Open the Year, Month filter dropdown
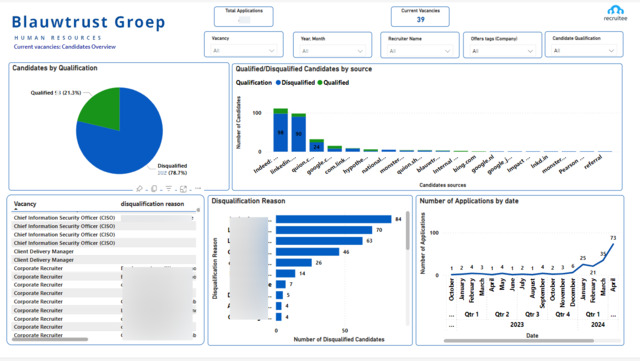Image resolution: width=640 pixels, height=361 pixels. pyautogui.click(x=332, y=51)
